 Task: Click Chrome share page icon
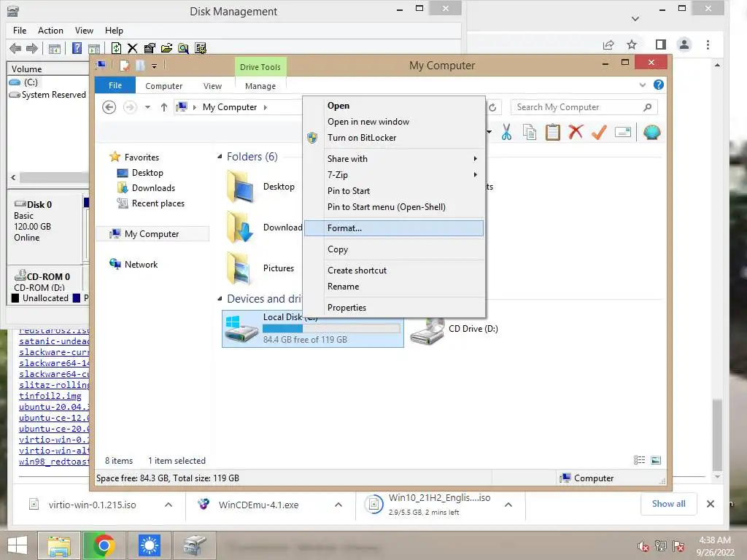click(608, 44)
